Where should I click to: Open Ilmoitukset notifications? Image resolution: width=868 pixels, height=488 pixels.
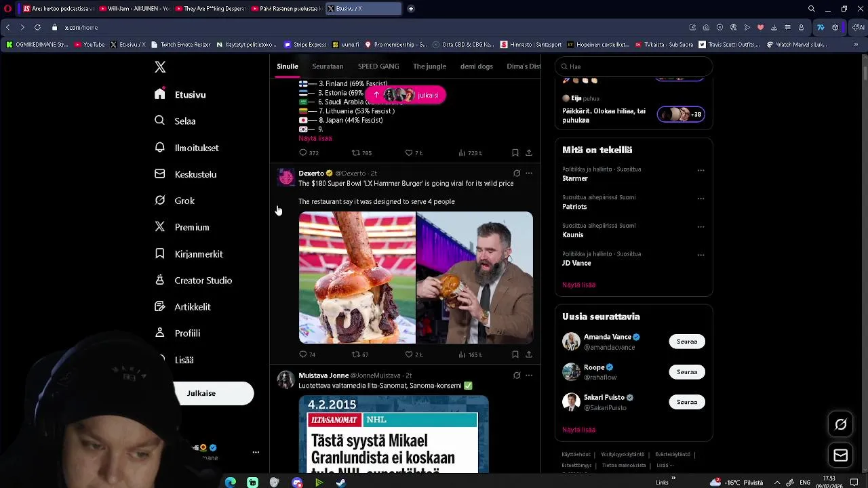tap(186, 148)
